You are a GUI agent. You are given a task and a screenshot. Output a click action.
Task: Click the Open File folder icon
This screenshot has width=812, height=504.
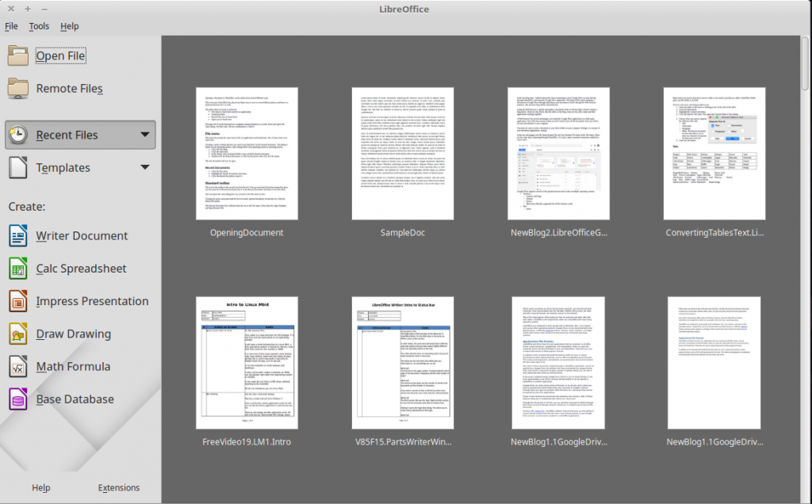[x=18, y=55]
